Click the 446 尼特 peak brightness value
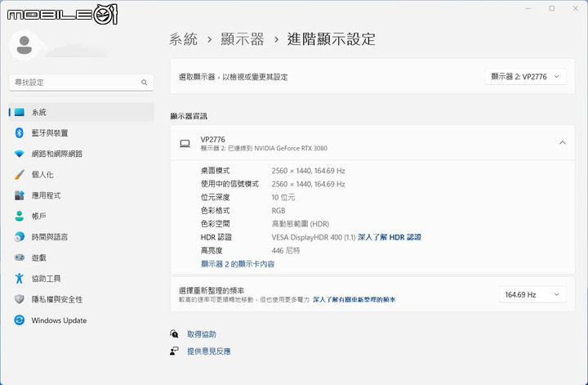The width and height of the screenshot is (588, 385). click(286, 251)
